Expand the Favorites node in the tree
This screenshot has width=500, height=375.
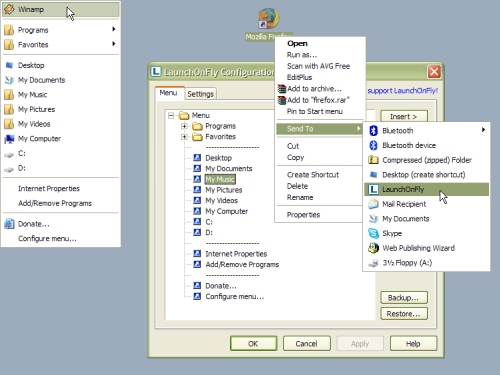tap(184, 137)
